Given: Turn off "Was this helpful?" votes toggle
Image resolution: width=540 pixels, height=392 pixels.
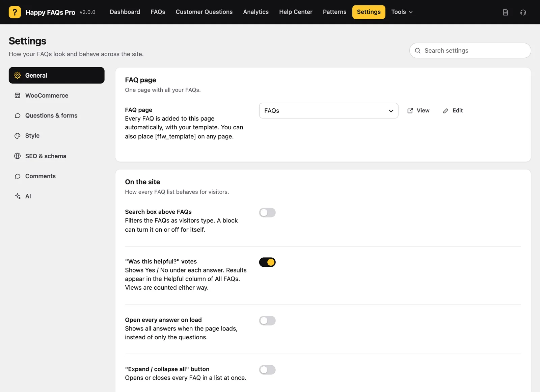Looking at the screenshot, I should (x=267, y=262).
